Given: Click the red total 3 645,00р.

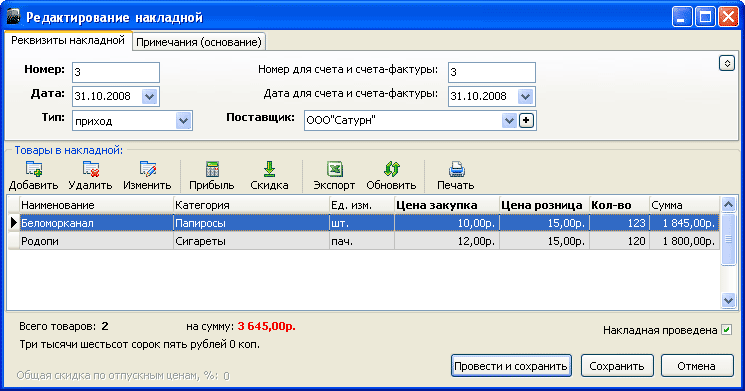Looking at the screenshot, I should 267,326.
